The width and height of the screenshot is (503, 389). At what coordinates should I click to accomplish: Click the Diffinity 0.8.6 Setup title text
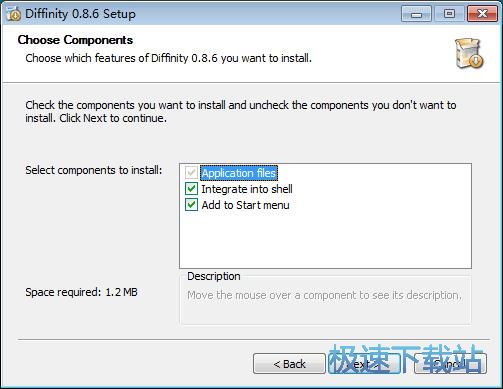(x=80, y=14)
